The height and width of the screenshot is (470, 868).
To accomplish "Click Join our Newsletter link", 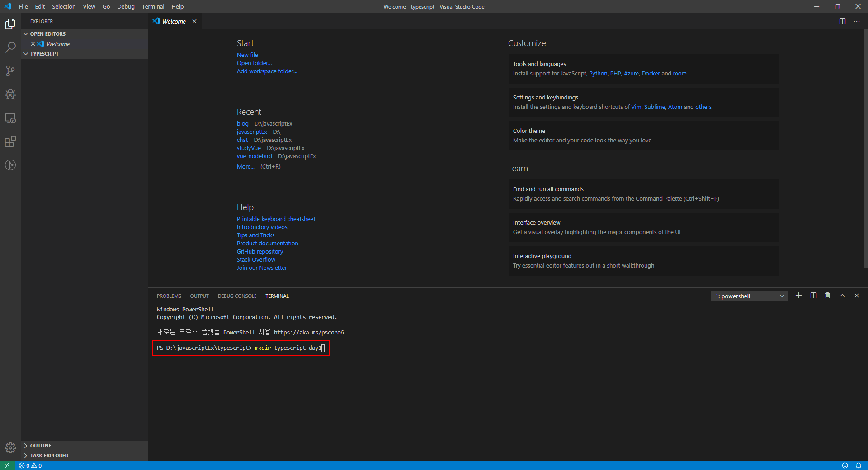I will click(x=262, y=268).
